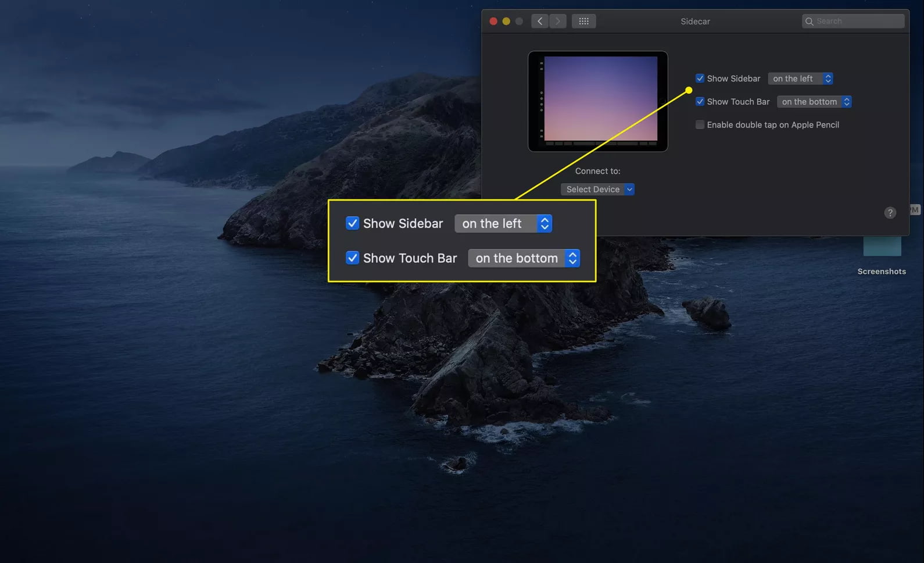The height and width of the screenshot is (563, 924).
Task: Close the Sidecar window with the red button
Action: tap(493, 22)
